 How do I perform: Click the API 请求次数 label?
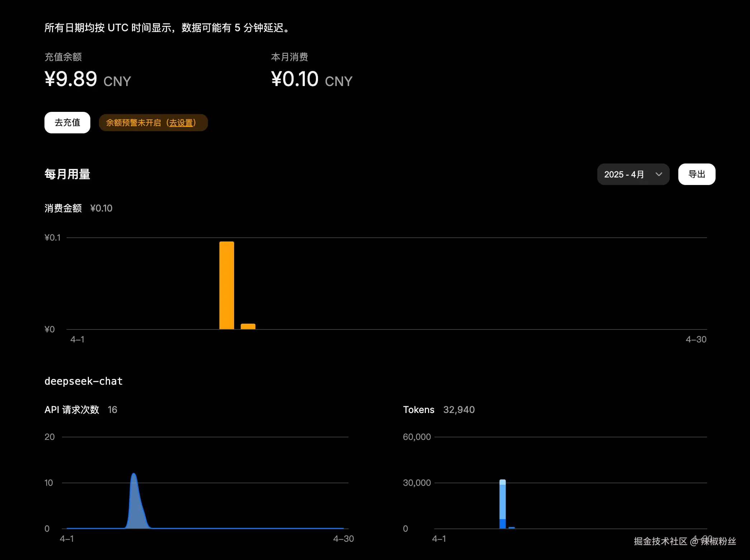coord(71,410)
